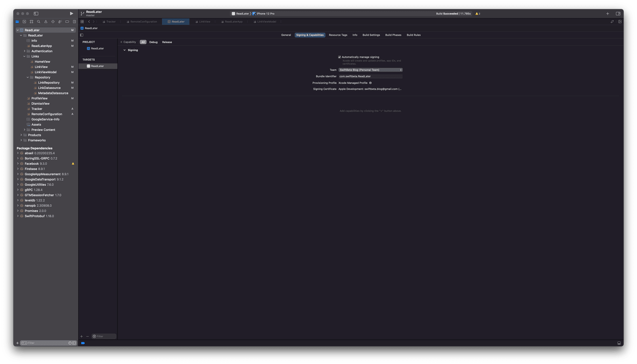Hide the project and targets list sidebar
The width and height of the screenshot is (637, 364).
(x=82, y=35)
